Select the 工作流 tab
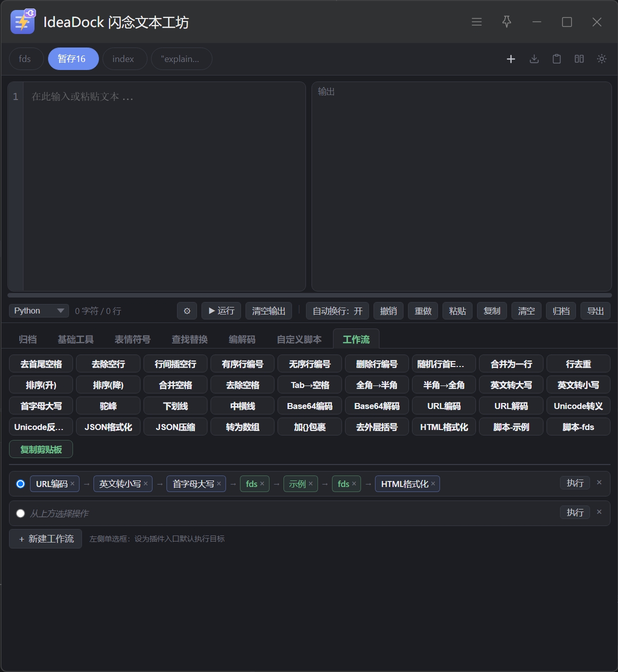 point(356,339)
